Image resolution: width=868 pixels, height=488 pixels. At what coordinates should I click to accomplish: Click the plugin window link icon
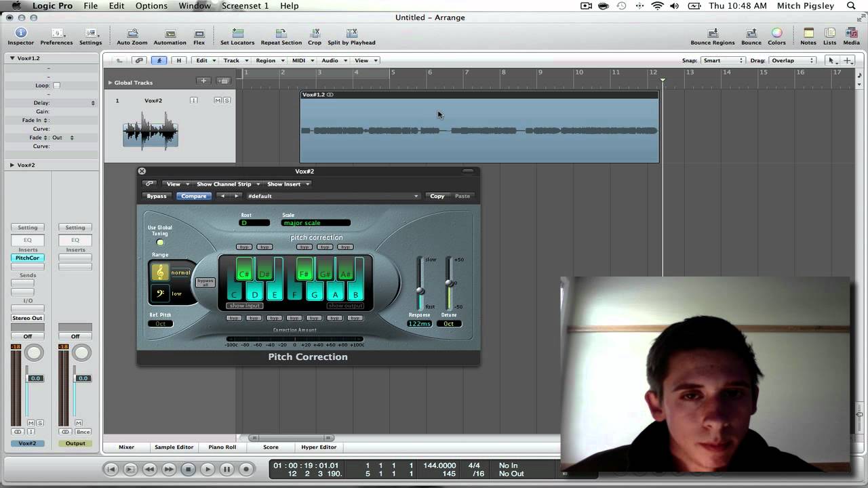[149, 184]
